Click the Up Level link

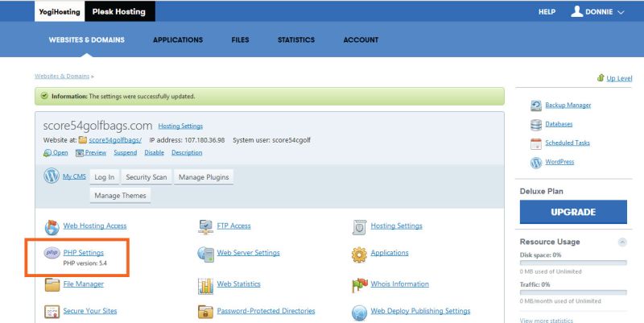point(619,78)
